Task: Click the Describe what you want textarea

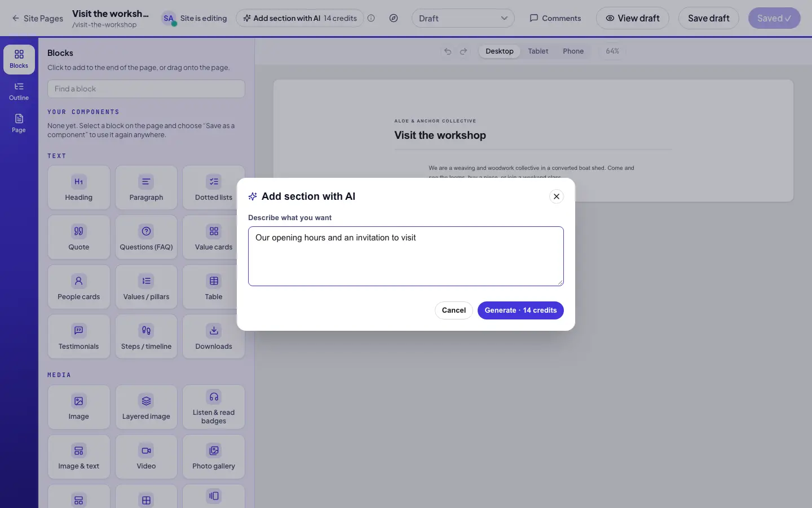Action: pos(406,256)
